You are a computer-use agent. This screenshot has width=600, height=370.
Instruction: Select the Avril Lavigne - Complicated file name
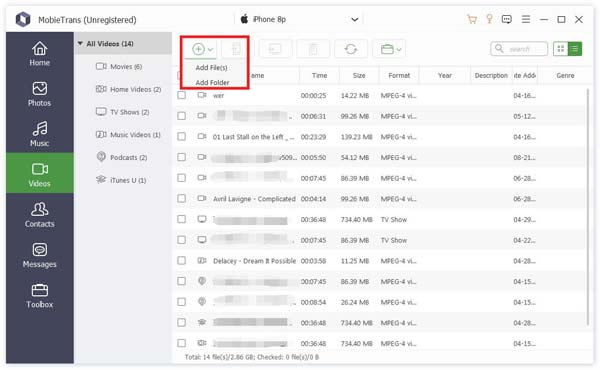(x=254, y=199)
